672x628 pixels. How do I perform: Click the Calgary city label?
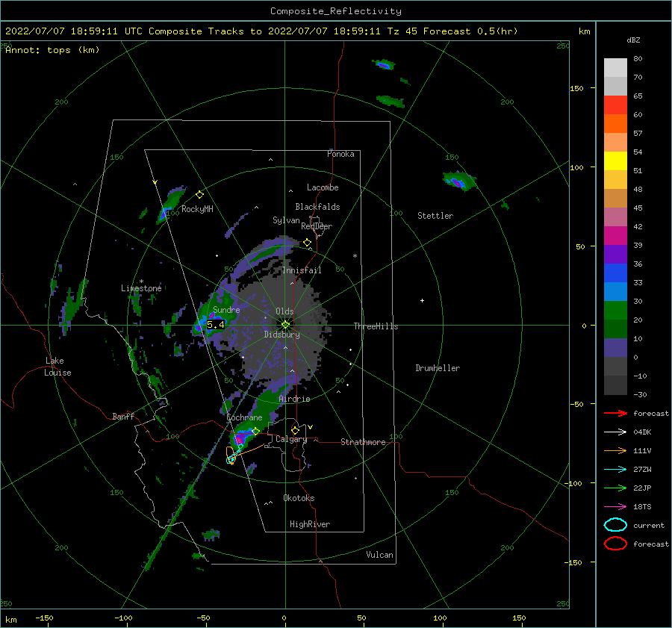[x=291, y=439]
